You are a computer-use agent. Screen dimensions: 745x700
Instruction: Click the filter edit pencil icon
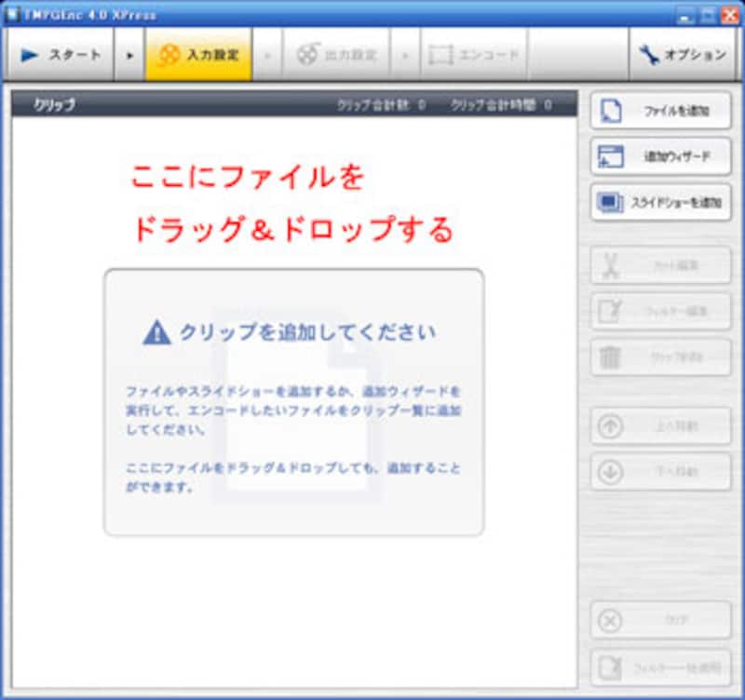[610, 311]
